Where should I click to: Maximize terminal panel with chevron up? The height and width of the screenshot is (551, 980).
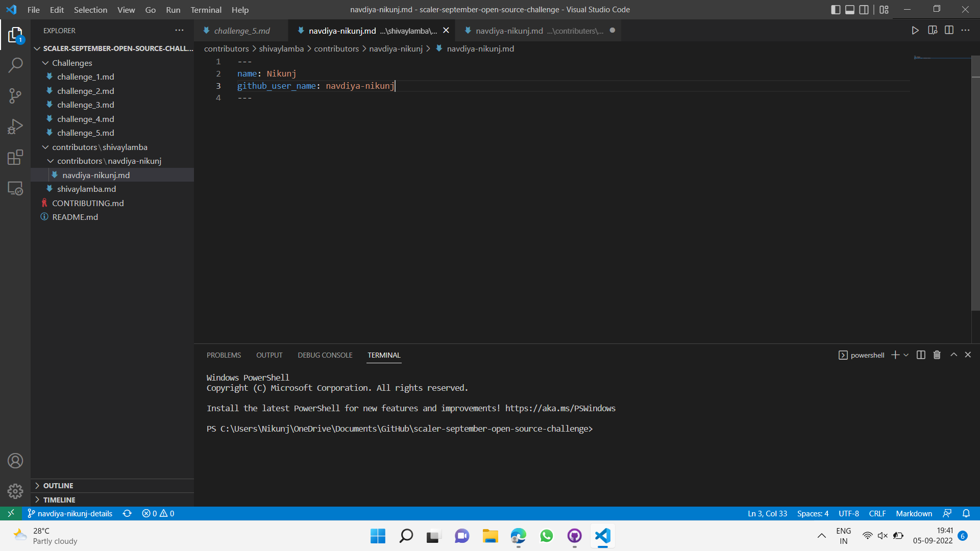tap(953, 355)
